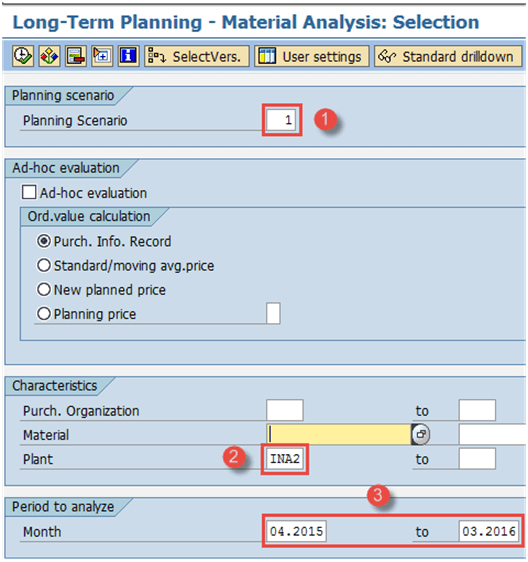
Task: Click the dynamic selections plus icon
Action: pyautogui.click(x=102, y=56)
